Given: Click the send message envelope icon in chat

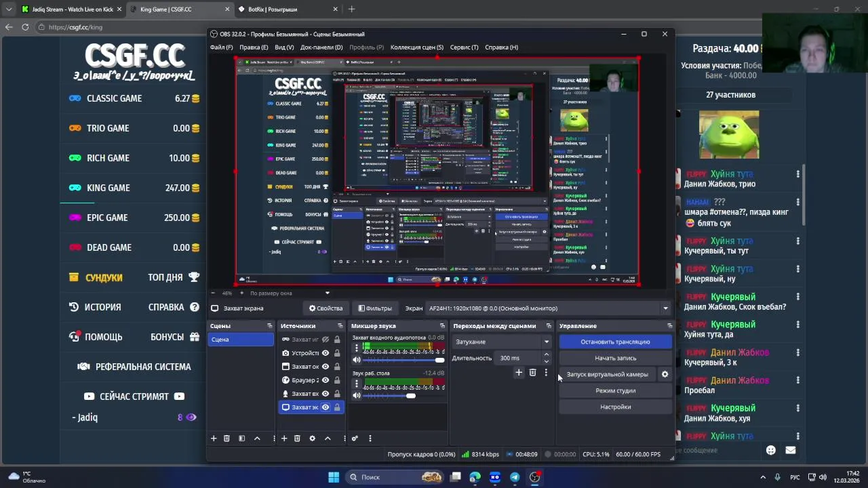Looking at the screenshot, I should point(790,450).
